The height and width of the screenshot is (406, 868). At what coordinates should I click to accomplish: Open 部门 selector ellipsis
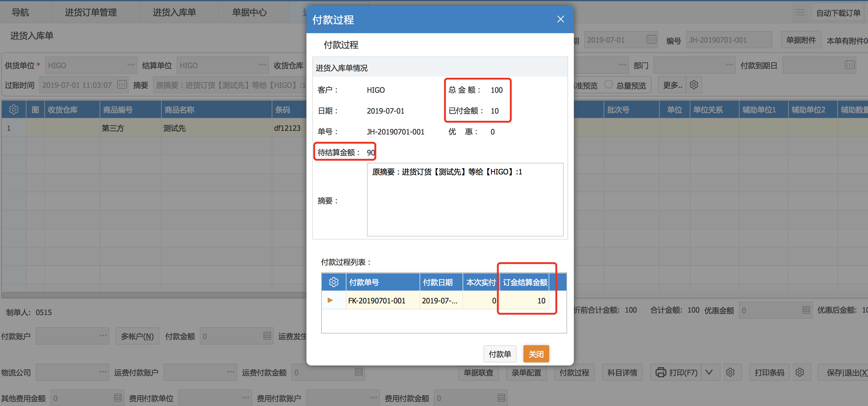pyautogui.click(x=729, y=64)
